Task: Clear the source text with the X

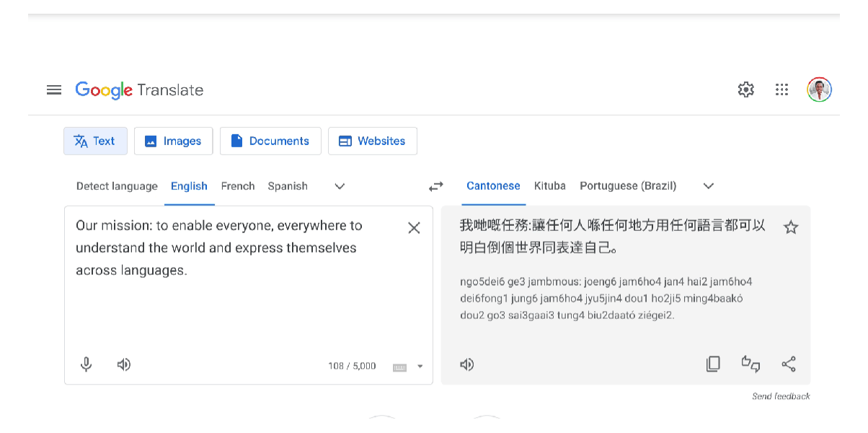Action: [x=414, y=227]
